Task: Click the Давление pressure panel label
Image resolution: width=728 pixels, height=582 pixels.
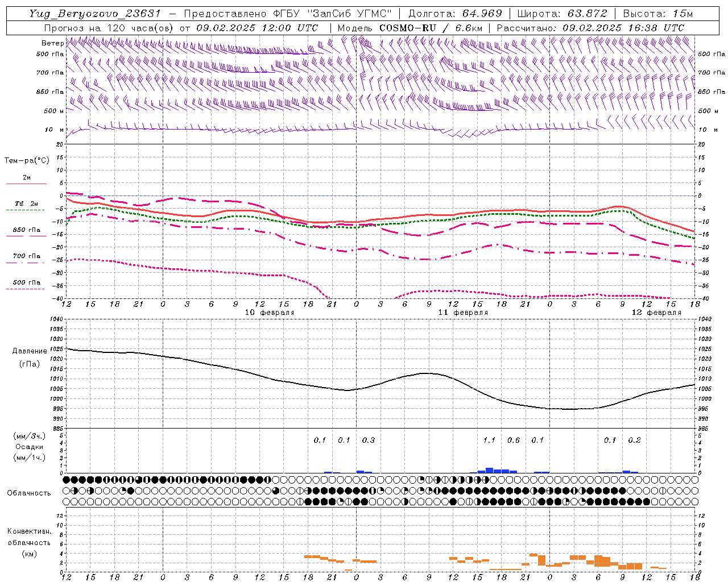Action: click(30, 351)
